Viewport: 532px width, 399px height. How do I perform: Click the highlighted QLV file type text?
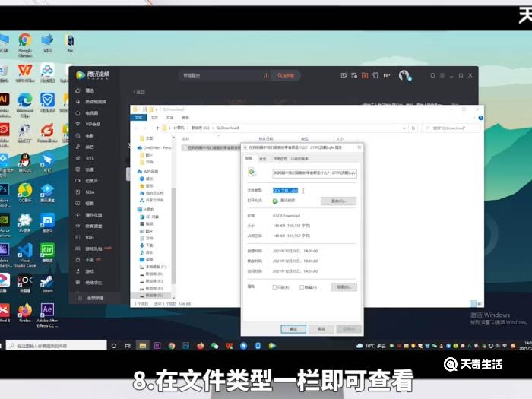tap(285, 190)
